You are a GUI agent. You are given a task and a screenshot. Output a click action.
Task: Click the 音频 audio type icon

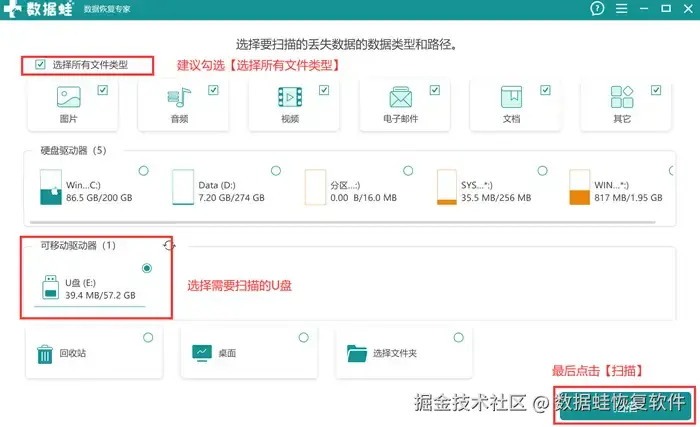[179, 97]
